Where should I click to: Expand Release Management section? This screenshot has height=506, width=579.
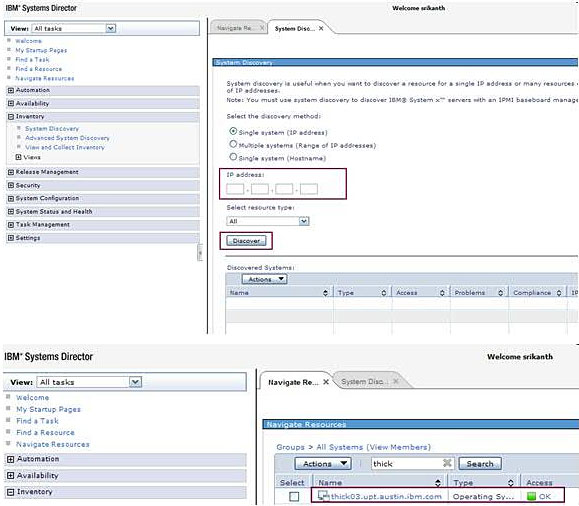coord(11,172)
